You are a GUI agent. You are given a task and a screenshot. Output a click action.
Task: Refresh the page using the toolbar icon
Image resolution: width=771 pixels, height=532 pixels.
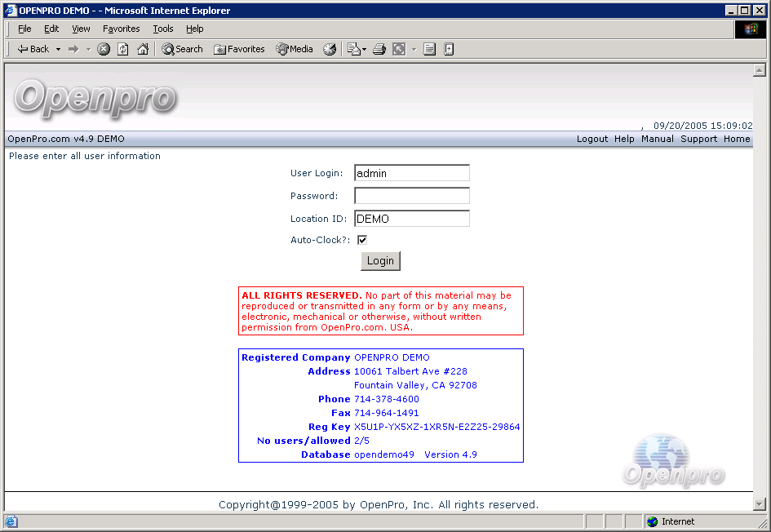coord(123,49)
